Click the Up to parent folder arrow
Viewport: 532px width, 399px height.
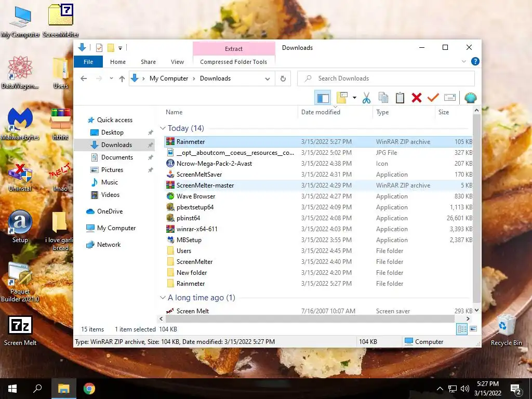(122, 79)
